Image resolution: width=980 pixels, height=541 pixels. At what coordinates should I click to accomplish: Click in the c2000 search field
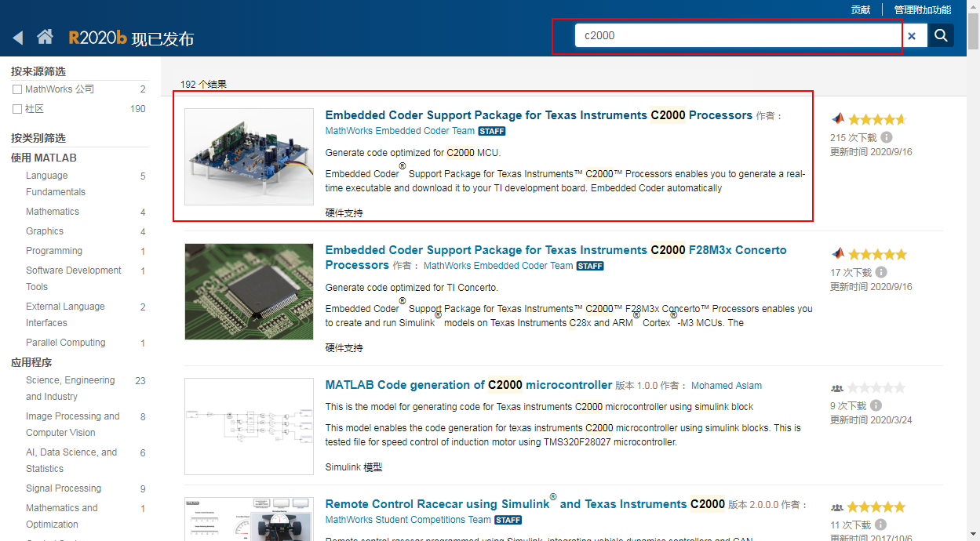point(738,35)
